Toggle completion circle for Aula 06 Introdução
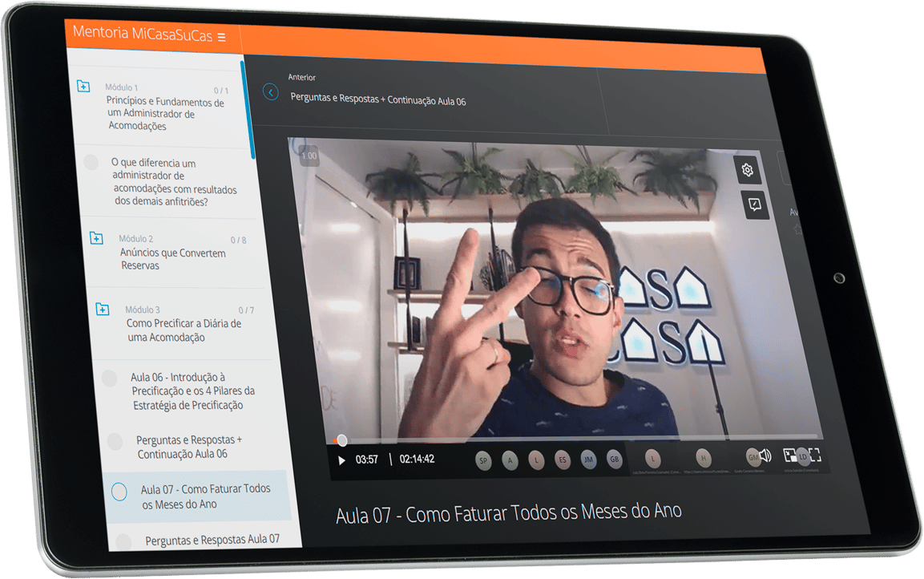This screenshot has width=924, height=579. pyautogui.click(x=110, y=378)
